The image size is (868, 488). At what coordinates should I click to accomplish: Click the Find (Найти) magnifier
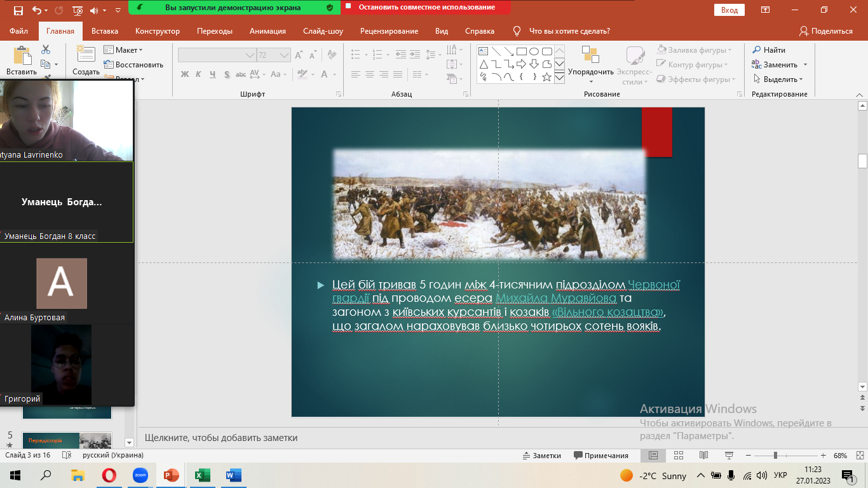[x=756, y=50]
